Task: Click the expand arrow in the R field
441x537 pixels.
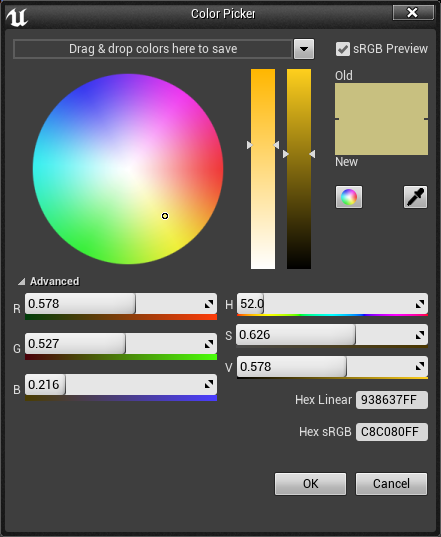Action: pos(209,304)
